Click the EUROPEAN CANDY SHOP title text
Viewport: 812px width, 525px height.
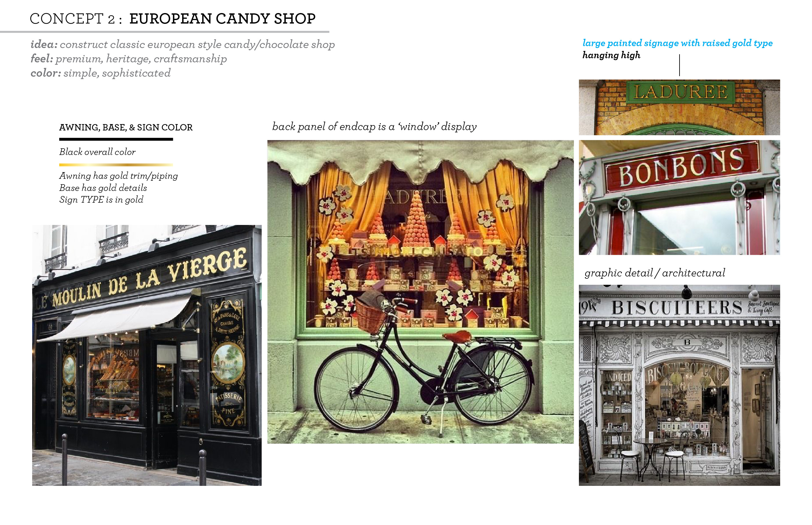(223, 19)
